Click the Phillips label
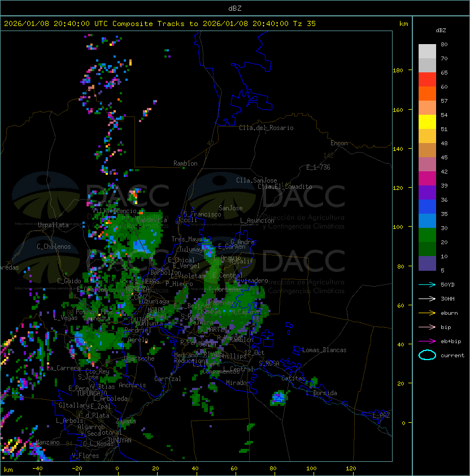Image resolution: width=470 pixels, height=476 pixels. 233,356
